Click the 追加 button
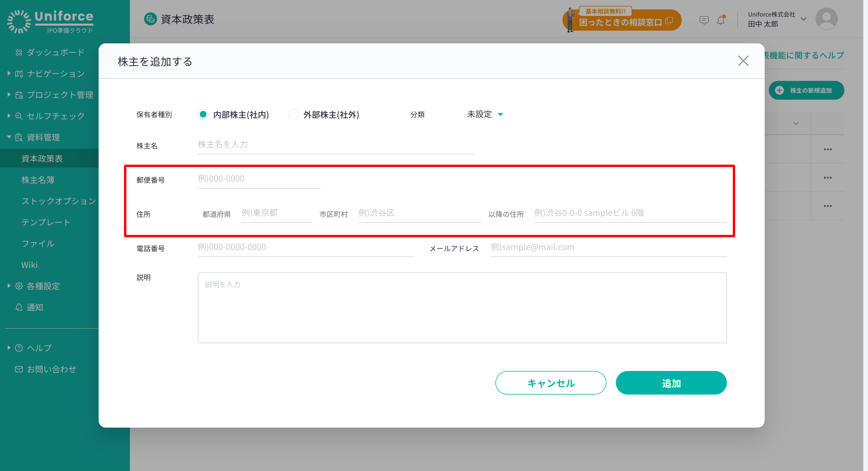This screenshot has height=471, width=868. pos(671,383)
